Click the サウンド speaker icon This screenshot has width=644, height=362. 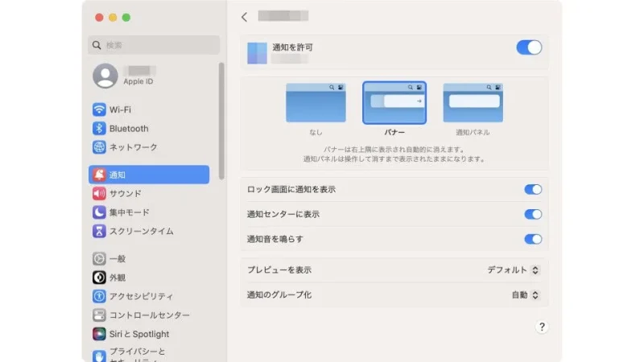tap(99, 193)
